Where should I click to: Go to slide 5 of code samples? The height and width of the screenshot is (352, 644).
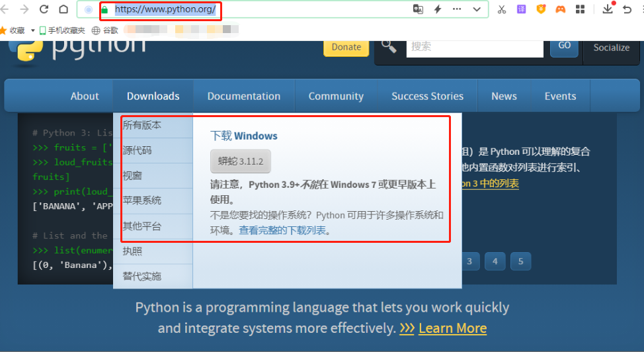[521, 261]
